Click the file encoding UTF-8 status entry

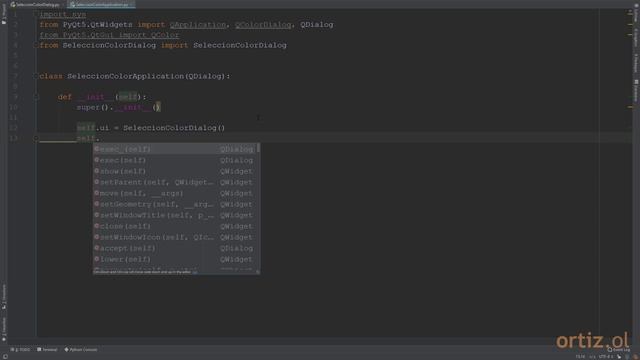[x=606, y=357]
